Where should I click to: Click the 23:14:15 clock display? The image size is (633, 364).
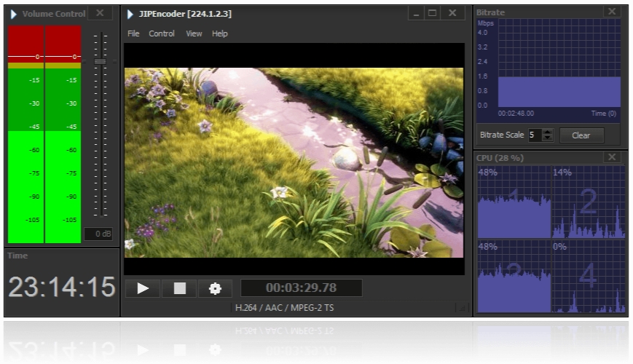coord(62,287)
